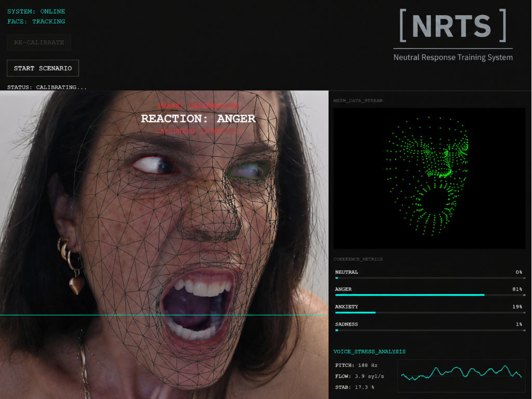The width and height of the screenshot is (532, 399).
Task: Click the SADNESS metric progress bar
Action: (x=430, y=330)
